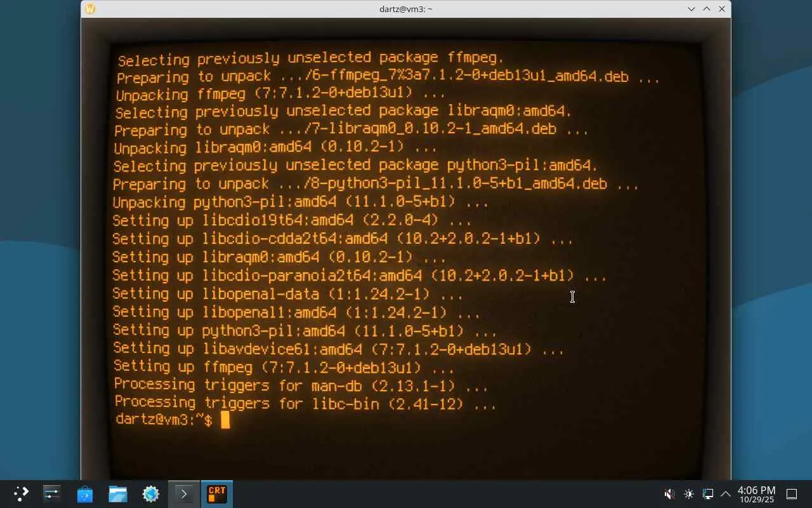812x508 pixels.
Task: Click line "Selecting previously unselected package python3-pil:amd64."
Action: click(x=356, y=166)
